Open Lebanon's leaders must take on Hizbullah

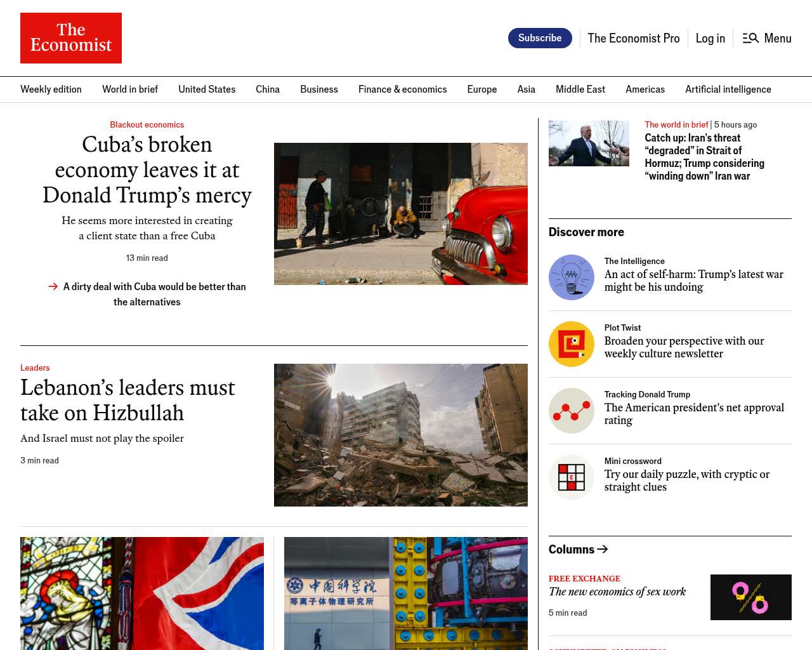(x=128, y=401)
